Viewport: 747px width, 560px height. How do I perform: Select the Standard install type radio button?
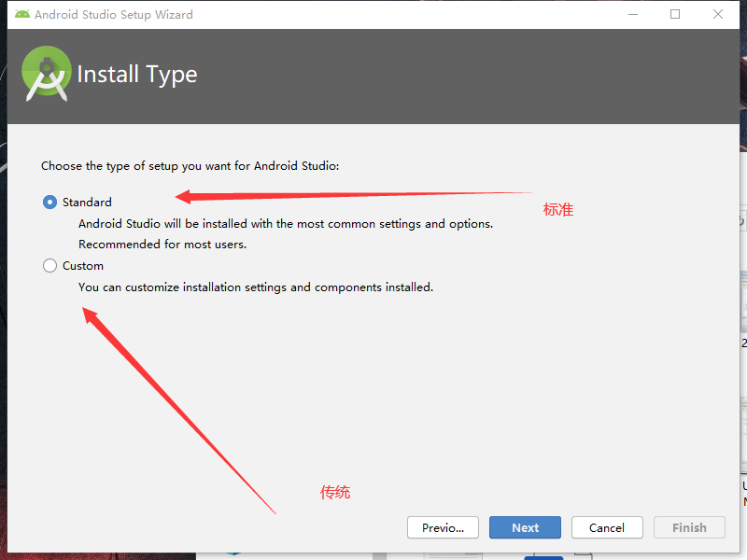tap(49, 203)
